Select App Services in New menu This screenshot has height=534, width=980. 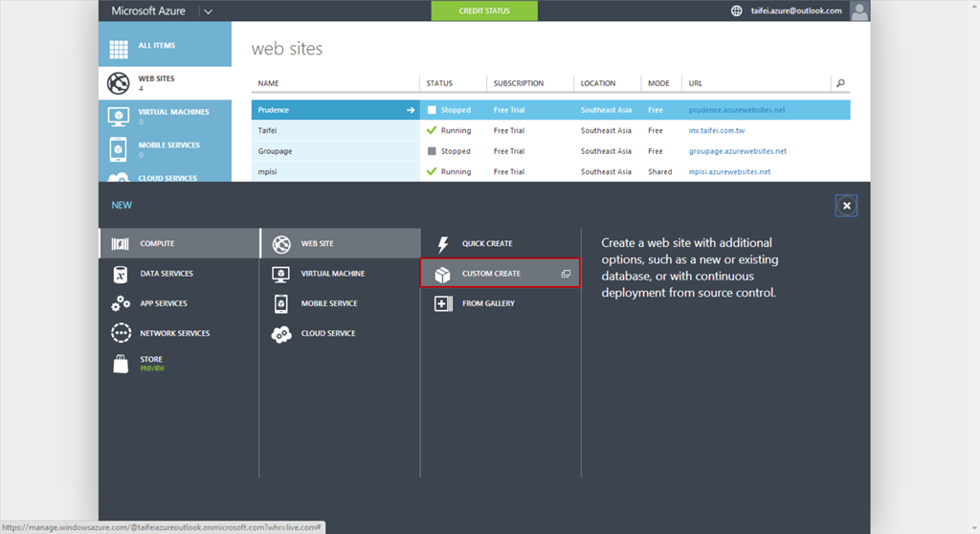(179, 304)
